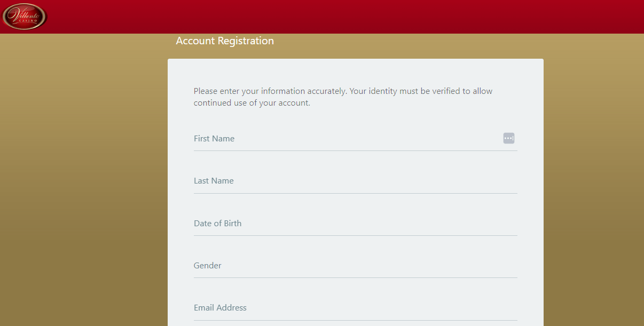Screen dimensions: 644x326
Task: Click the Gender label text
Action: [x=207, y=266]
